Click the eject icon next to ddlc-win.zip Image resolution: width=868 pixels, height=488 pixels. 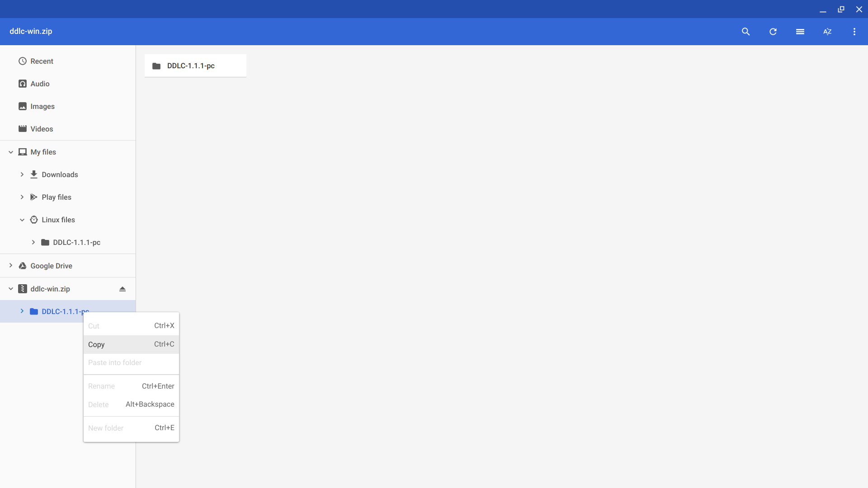(x=122, y=289)
